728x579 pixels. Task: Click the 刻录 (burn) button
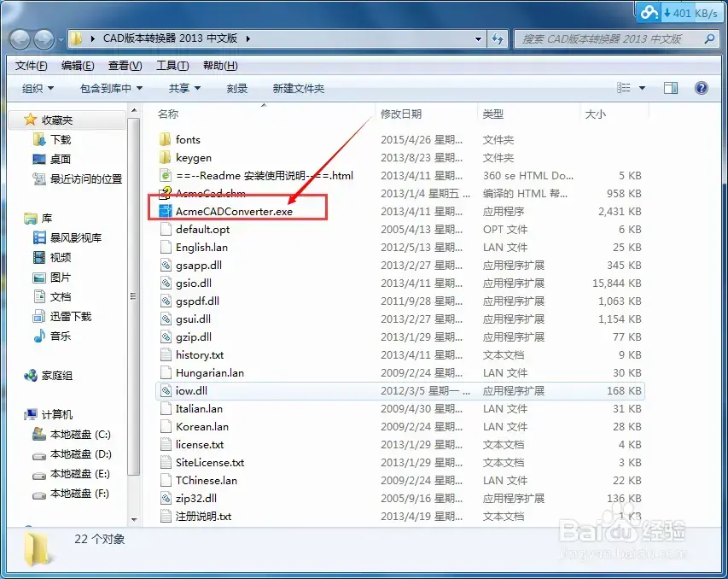(x=236, y=88)
